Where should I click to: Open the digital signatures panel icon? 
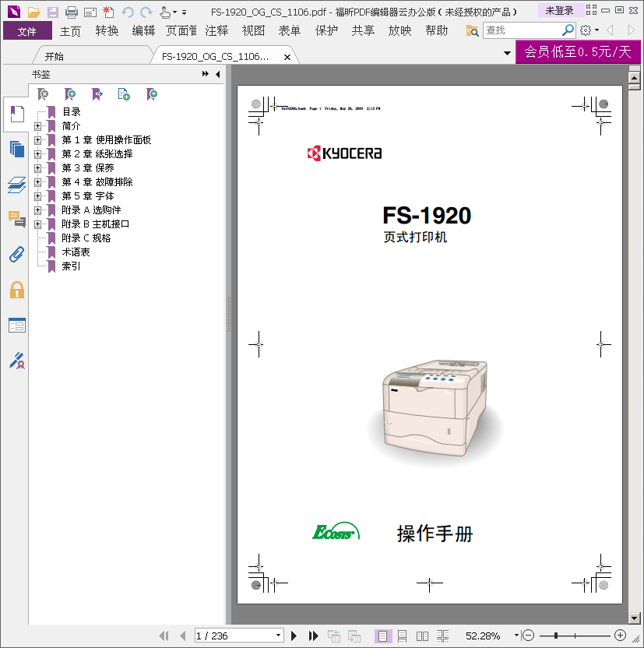coord(17,361)
